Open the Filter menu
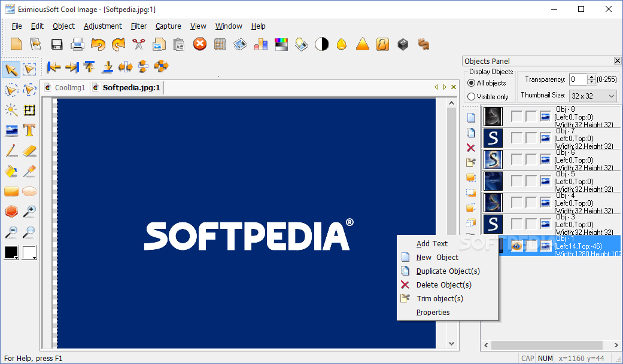 pos(139,26)
